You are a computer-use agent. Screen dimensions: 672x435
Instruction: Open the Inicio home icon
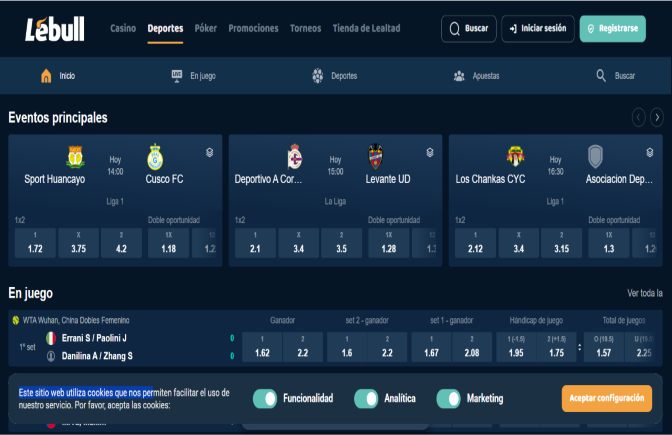[x=46, y=76]
